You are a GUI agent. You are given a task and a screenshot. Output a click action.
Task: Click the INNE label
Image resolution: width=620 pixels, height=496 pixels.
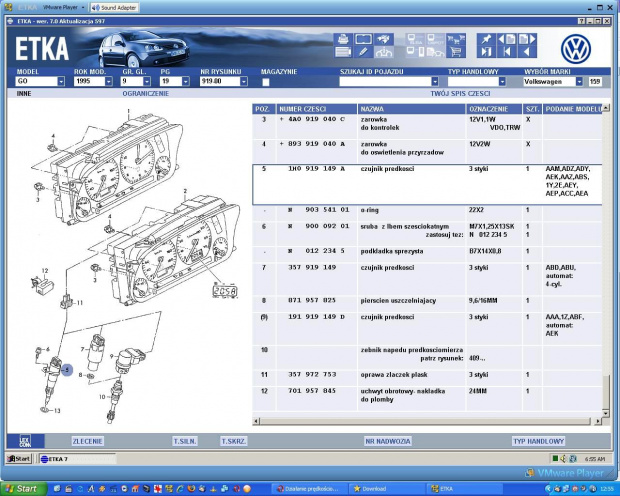(x=24, y=94)
